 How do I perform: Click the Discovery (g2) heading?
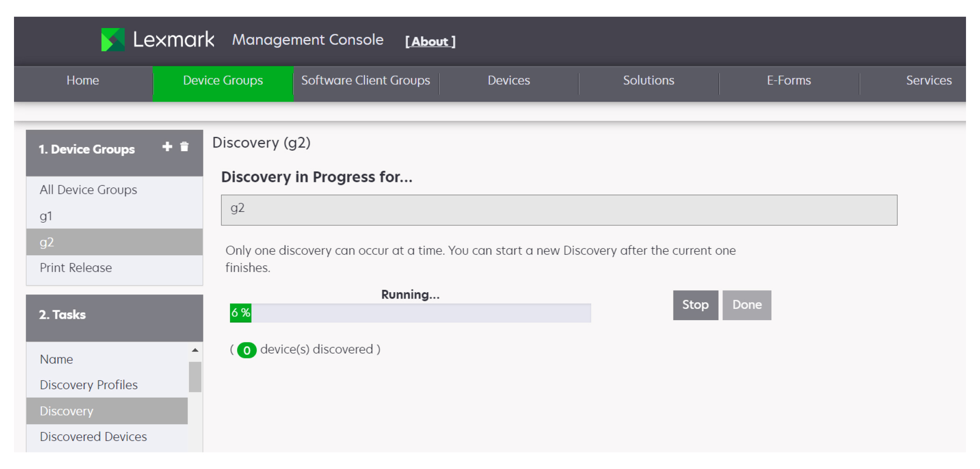tap(261, 143)
